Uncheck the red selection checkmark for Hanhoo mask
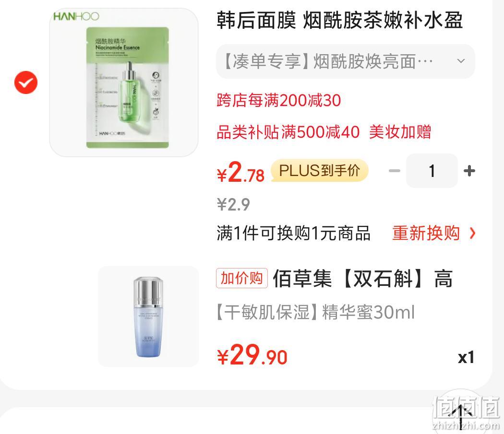Screen dimensions: 504x434 [26, 82]
